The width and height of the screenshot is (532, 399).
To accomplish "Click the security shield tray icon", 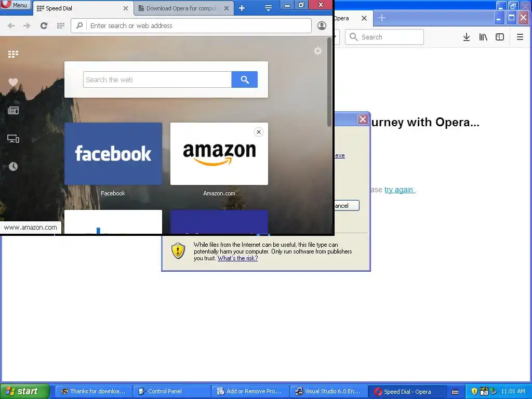I will 474,391.
